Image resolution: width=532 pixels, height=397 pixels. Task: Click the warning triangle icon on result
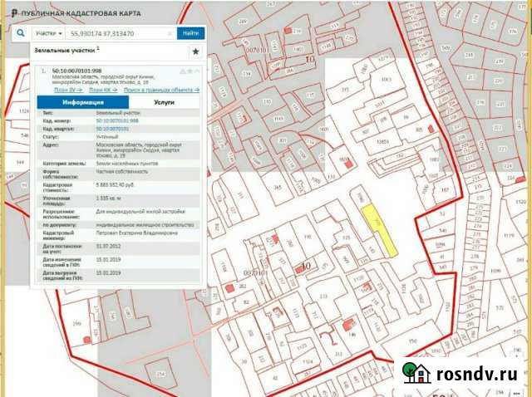point(181,71)
